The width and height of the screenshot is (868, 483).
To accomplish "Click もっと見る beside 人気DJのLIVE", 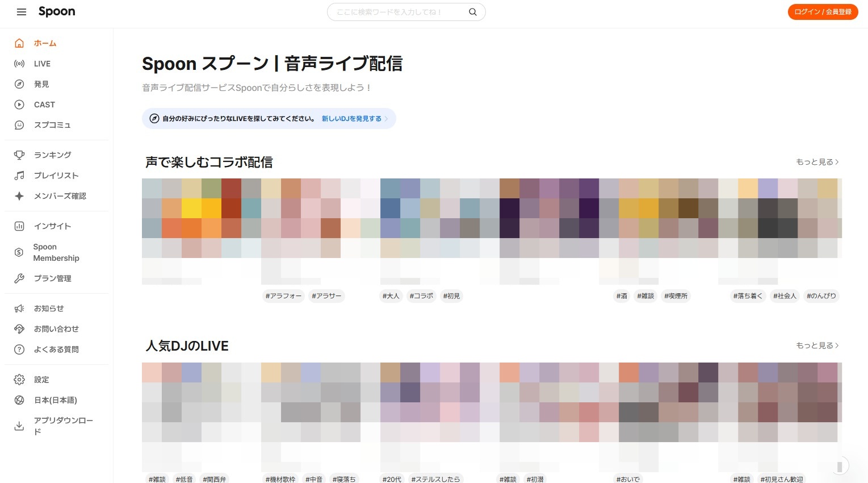I will 817,345.
